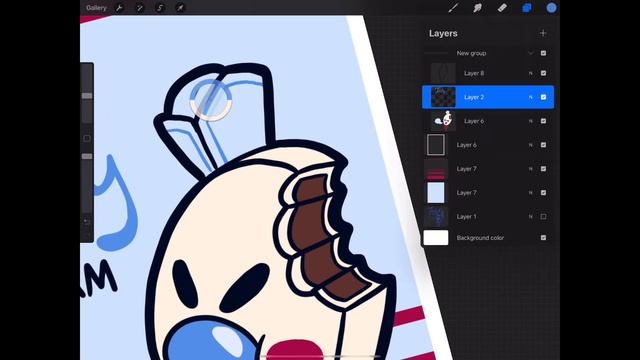Activate the Transform arrow tool
640x360 pixels.
pos(180,8)
